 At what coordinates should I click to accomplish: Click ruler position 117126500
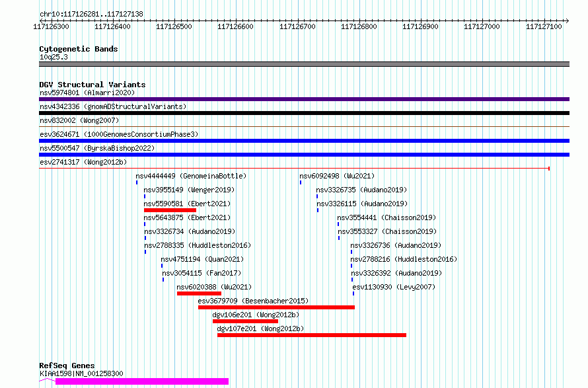tap(174, 26)
